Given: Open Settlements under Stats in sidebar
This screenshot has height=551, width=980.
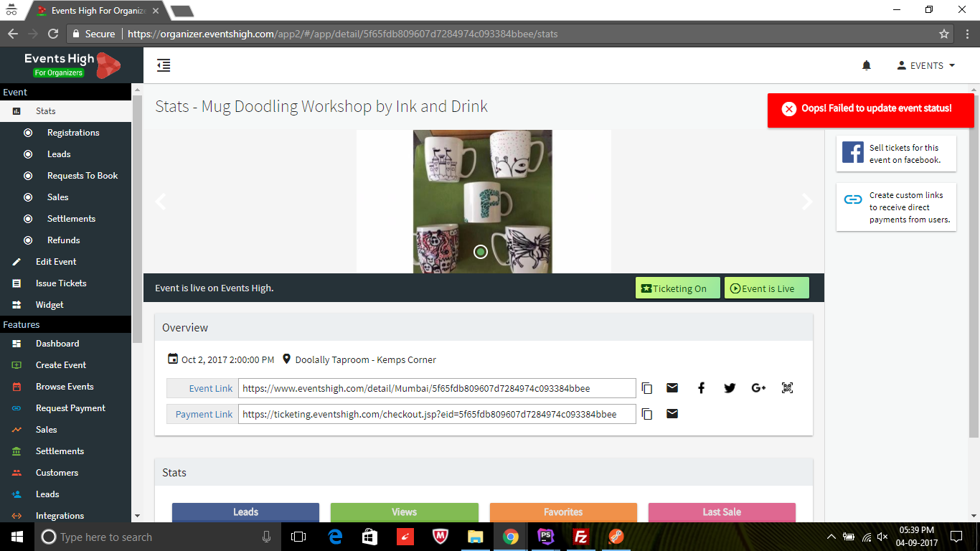Looking at the screenshot, I should pyautogui.click(x=66, y=219).
